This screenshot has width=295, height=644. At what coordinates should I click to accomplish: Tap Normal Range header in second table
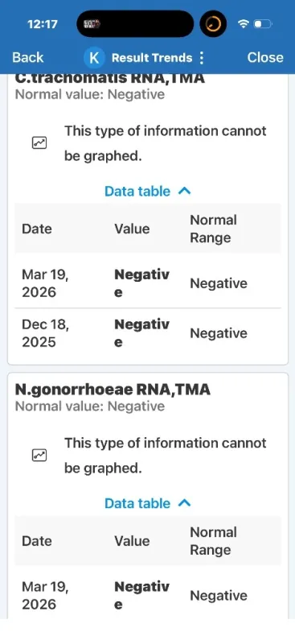(x=213, y=541)
